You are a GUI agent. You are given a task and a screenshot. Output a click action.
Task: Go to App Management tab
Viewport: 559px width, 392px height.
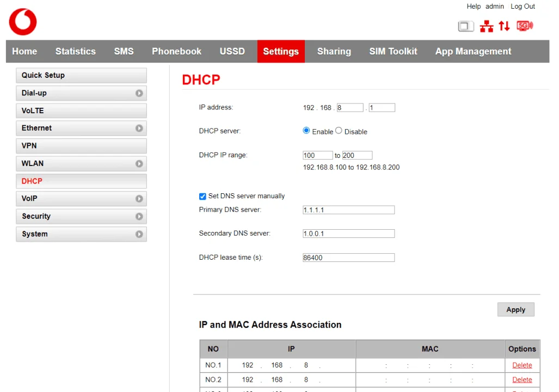[473, 51]
